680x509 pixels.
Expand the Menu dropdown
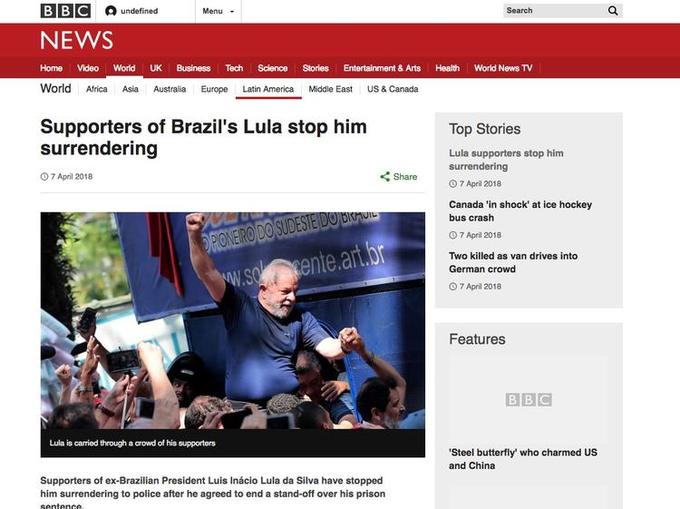click(218, 11)
